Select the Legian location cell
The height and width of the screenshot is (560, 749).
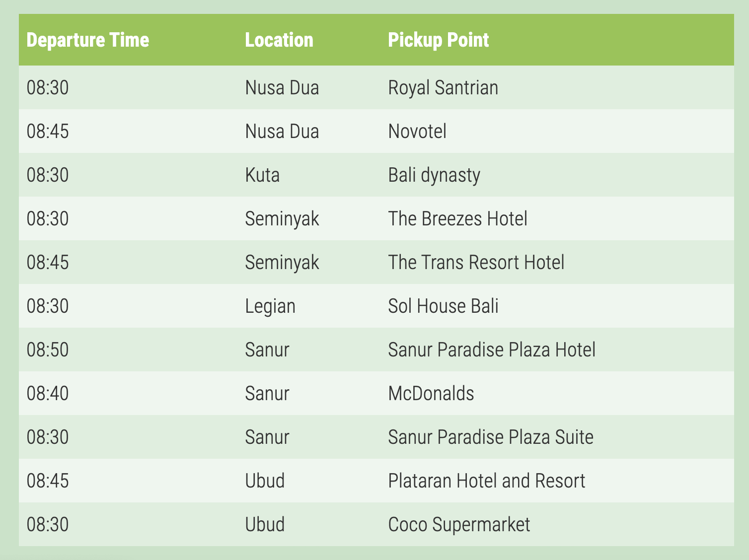pos(270,306)
